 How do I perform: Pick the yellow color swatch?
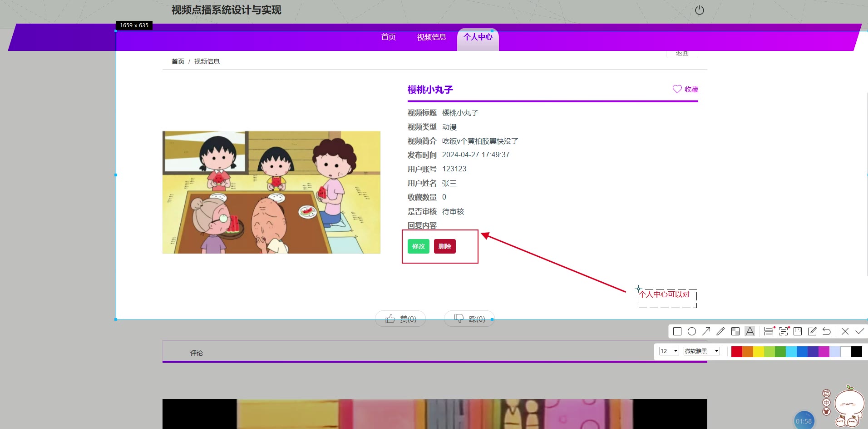(759, 351)
